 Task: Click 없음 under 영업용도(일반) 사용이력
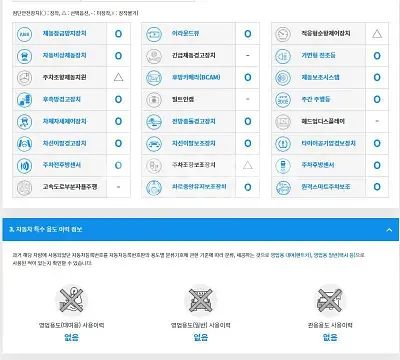coord(201,337)
